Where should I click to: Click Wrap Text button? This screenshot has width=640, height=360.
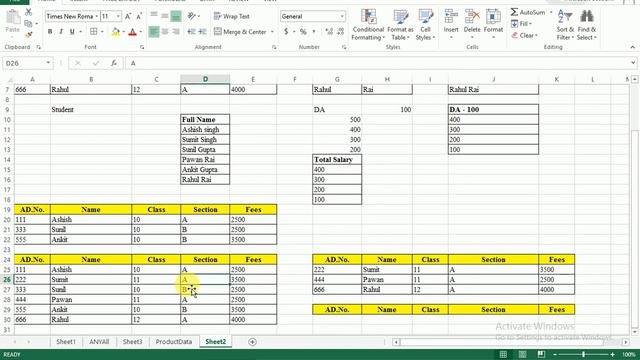231,16
